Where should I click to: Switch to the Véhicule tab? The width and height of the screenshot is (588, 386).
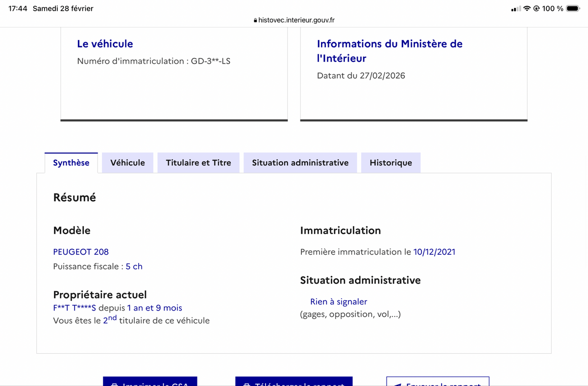tap(127, 163)
